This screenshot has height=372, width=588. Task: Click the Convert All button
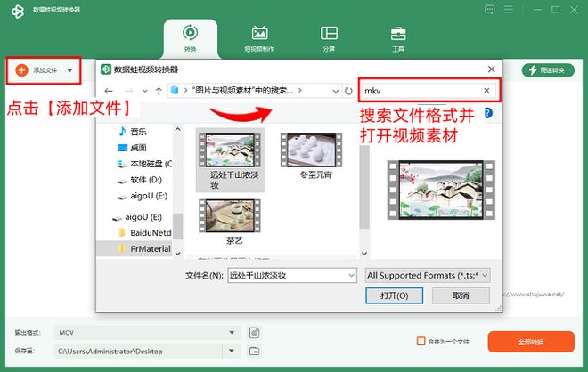(531, 342)
